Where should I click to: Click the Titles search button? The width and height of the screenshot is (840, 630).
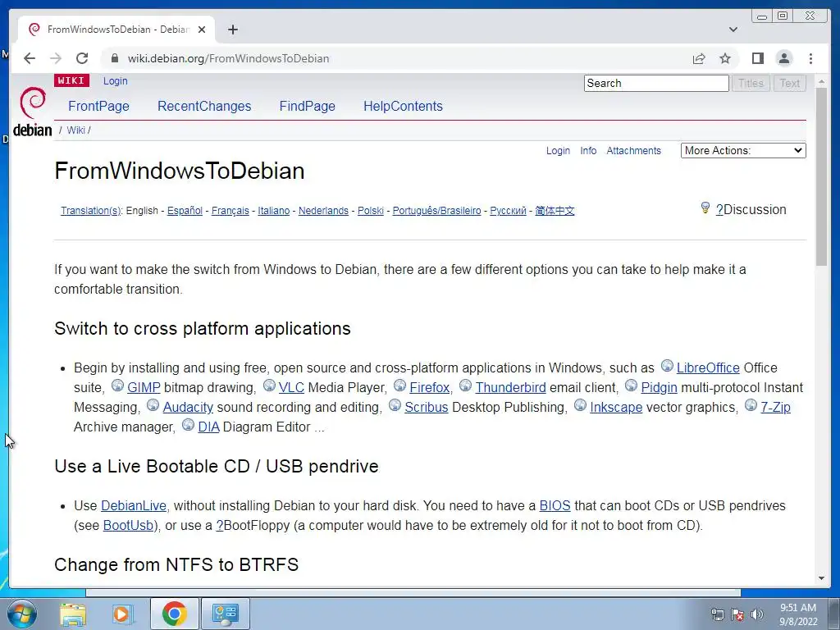pos(751,83)
